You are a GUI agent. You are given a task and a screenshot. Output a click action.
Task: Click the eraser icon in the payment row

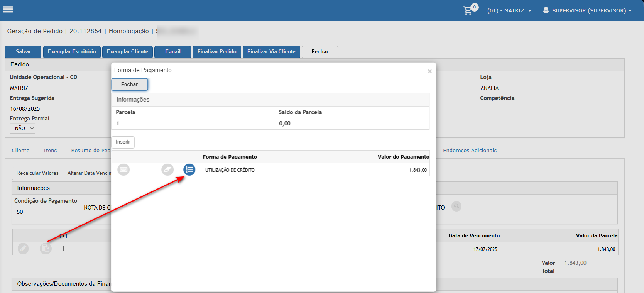click(167, 169)
